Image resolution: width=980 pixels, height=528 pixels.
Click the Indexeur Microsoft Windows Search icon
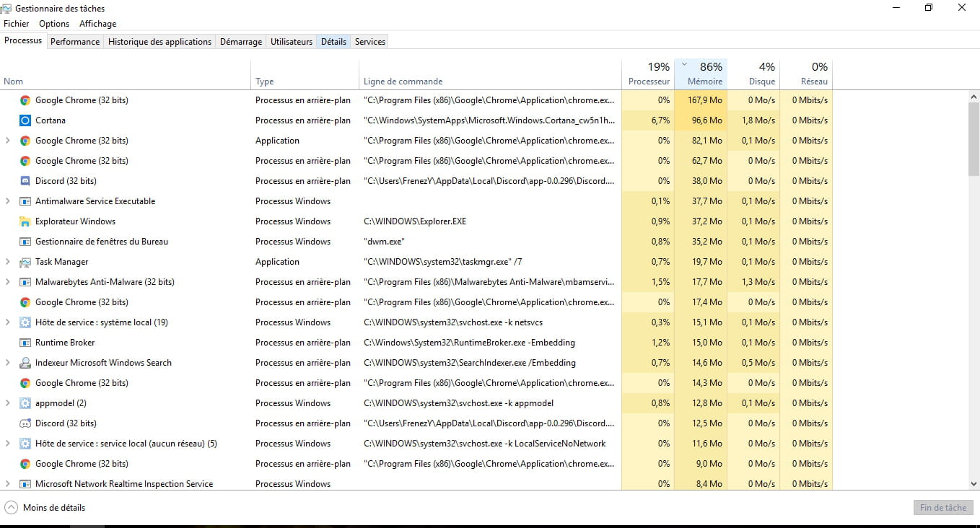coord(25,363)
